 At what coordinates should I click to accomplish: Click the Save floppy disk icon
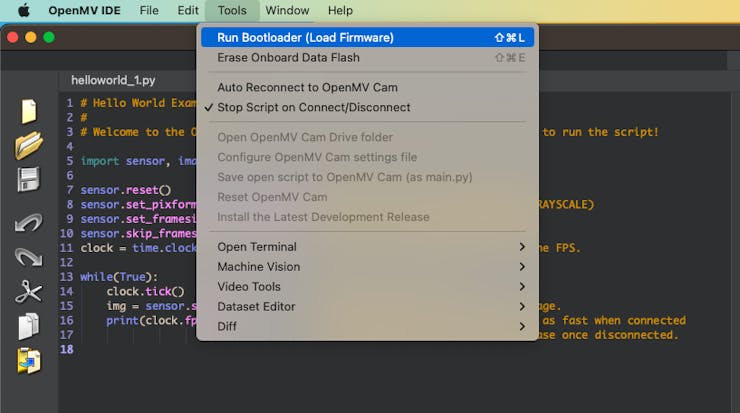pos(28,180)
